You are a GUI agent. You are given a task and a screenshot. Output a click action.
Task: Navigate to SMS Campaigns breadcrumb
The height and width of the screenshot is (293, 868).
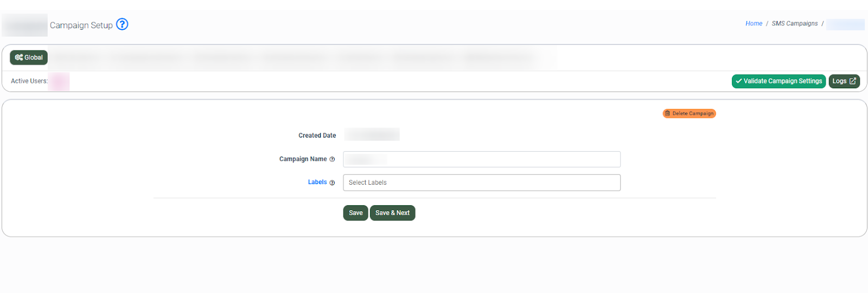794,23
